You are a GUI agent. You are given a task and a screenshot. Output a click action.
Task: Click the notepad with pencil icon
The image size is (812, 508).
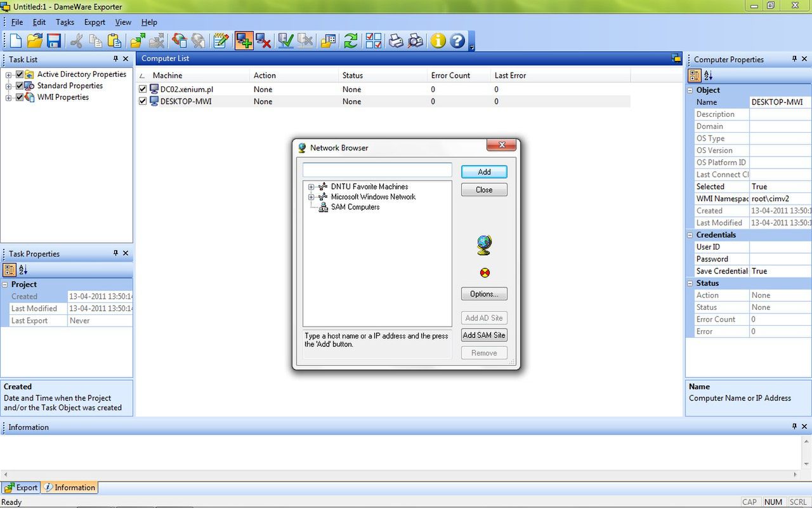[x=221, y=41]
